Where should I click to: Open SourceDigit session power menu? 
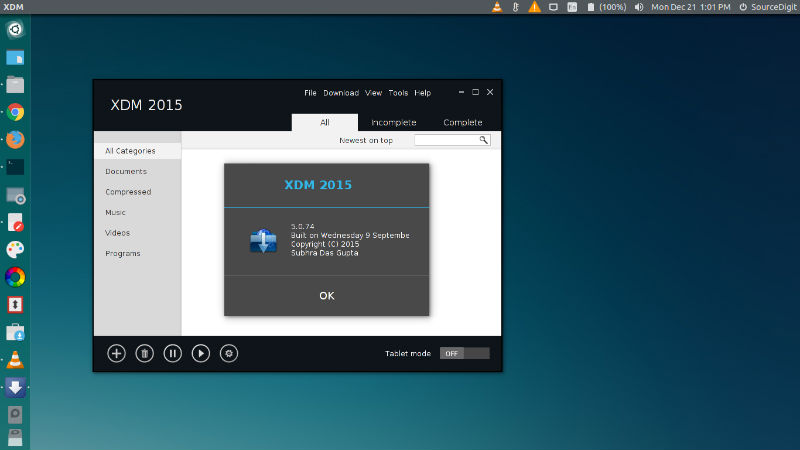tap(767, 7)
